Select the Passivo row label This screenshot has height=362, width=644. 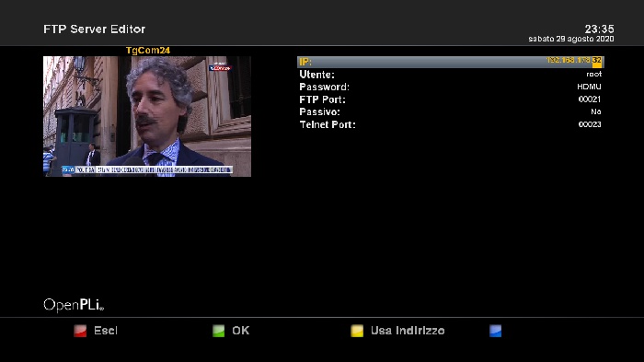pyautogui.click(x=319, y=111)
